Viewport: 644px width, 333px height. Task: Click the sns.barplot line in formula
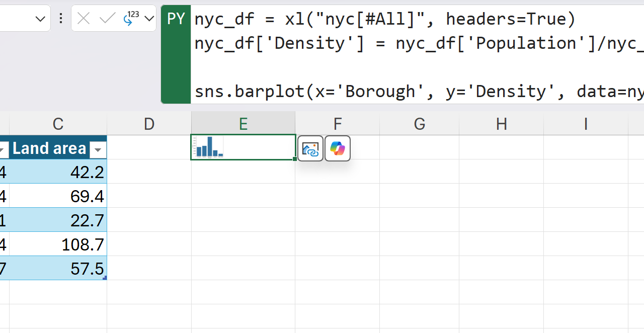tap(419, 92)
